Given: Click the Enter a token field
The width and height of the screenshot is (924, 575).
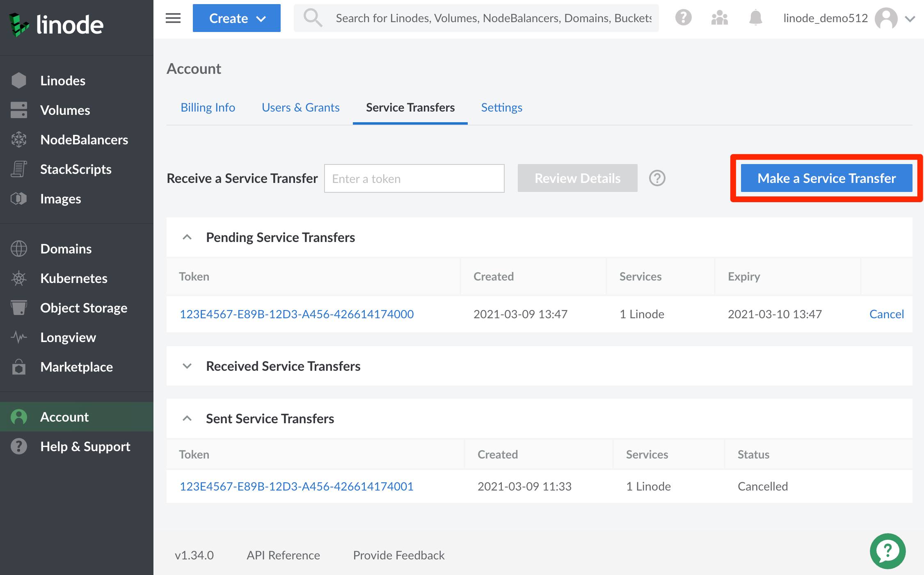Looking at the screenshot, I should pos(414,178).
